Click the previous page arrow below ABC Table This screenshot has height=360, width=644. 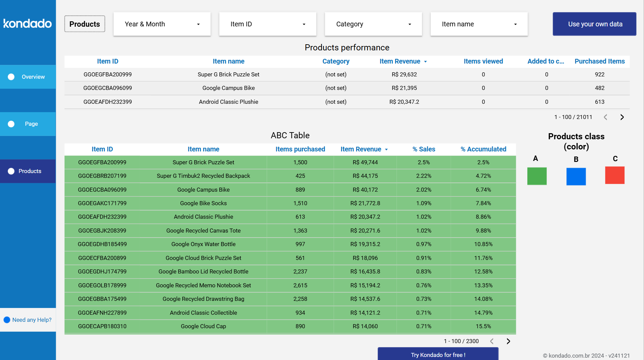point(492,341)
